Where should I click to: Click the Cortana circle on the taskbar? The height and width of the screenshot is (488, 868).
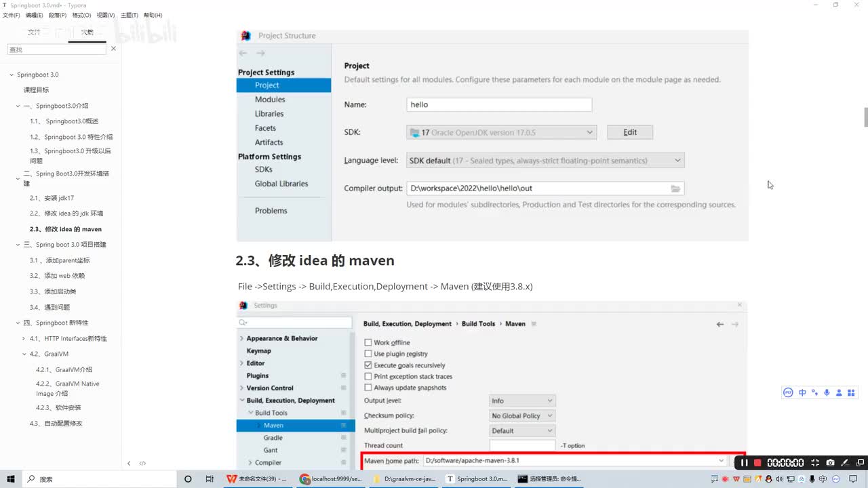[x=188, y=479]
